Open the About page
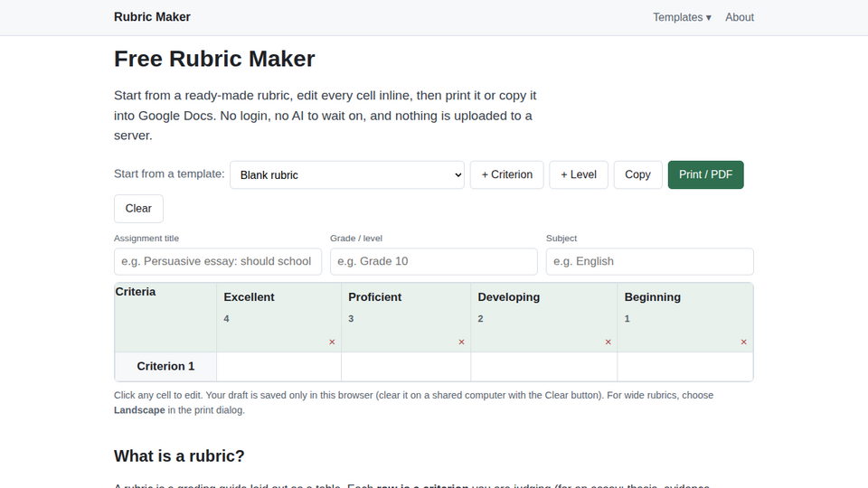Screen dimensions: 868x488 click(740, 17)
